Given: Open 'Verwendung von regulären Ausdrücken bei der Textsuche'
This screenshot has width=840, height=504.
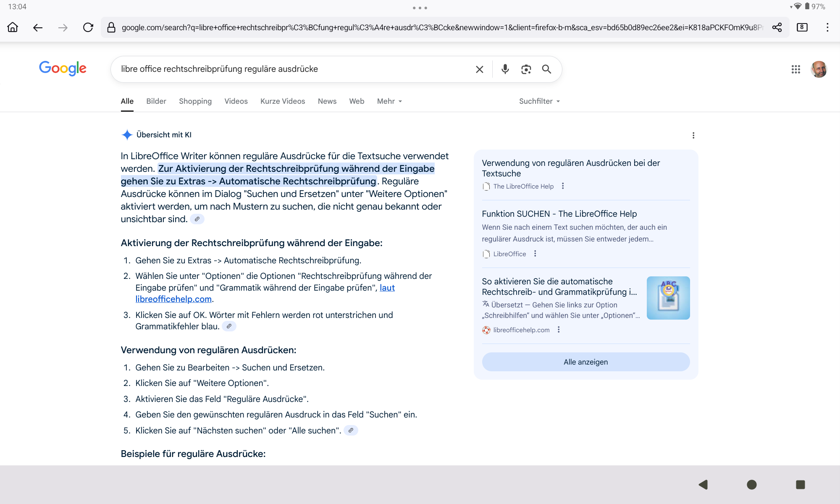Looking at the screenshot, I should [571, 168].
